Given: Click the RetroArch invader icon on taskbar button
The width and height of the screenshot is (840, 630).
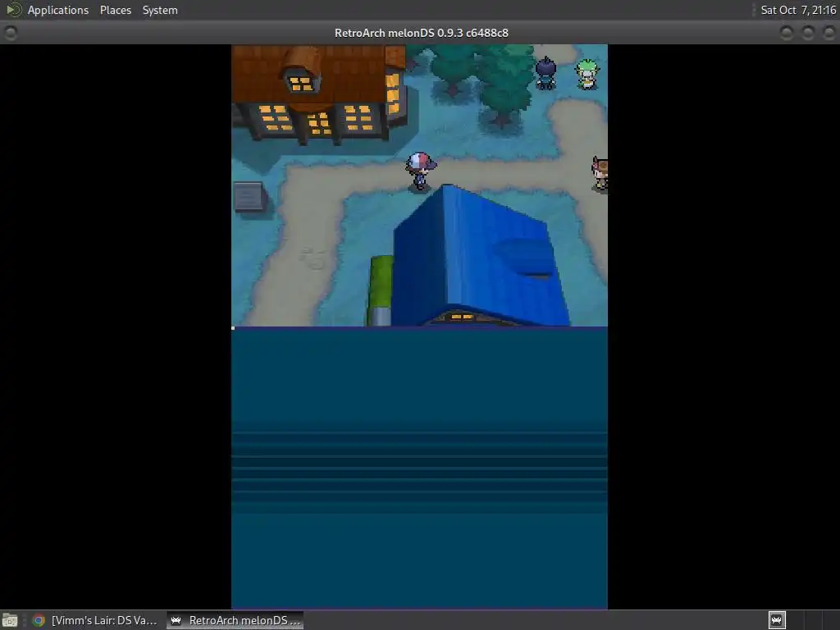Looking at the screenshot, I should pos(176,620).
